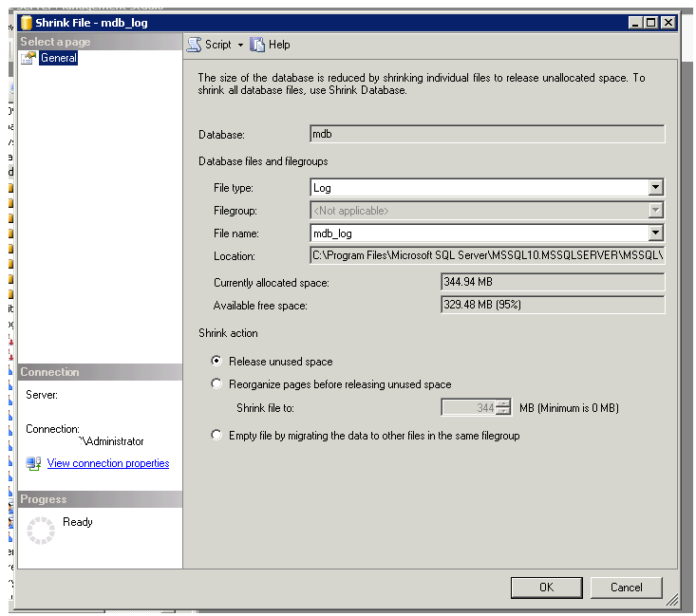696x616 pixels.
Task: Click the connection properties icon
Action: coord(33,463)
